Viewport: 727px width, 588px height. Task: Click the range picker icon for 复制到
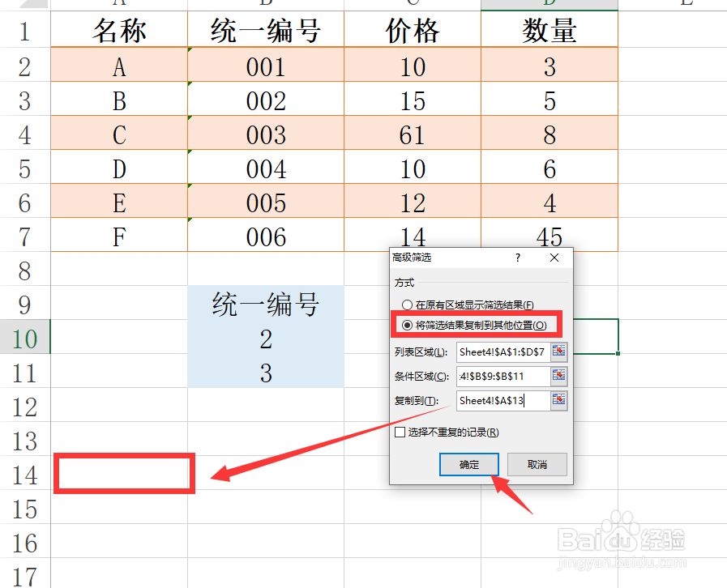(559, 400)
